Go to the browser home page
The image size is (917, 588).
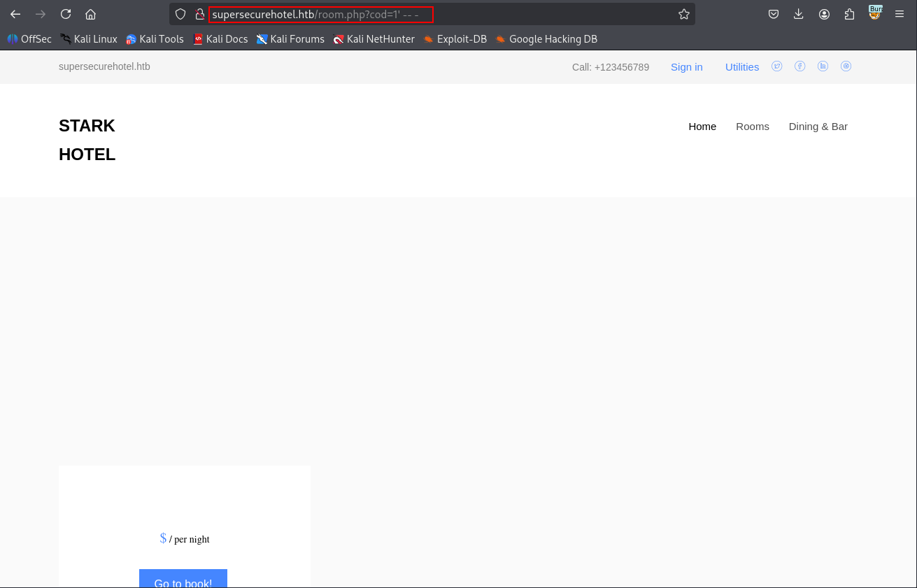(x=90, y=14)
